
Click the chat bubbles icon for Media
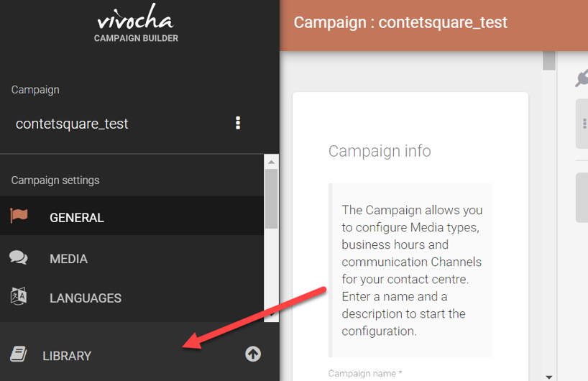click(x=19, y=257)
